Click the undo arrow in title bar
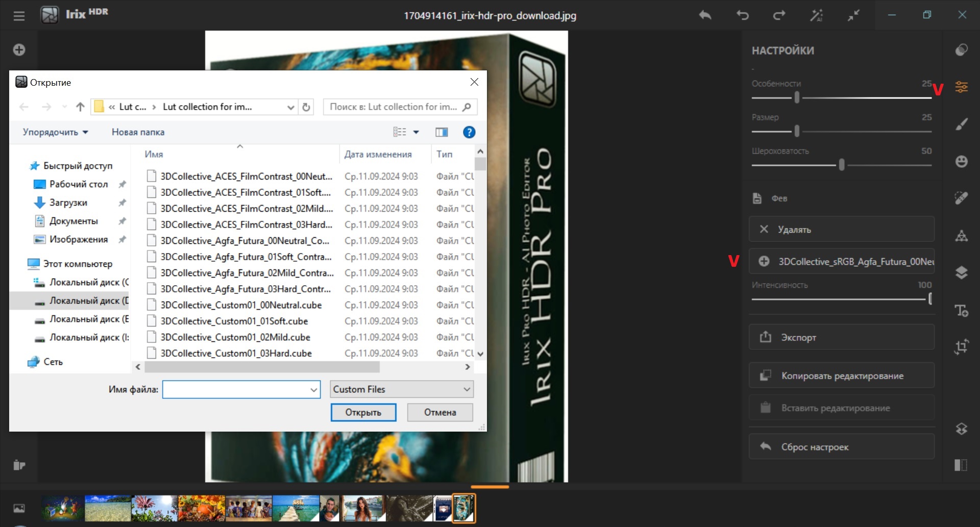The height and width of the screenshot is (527, 980). pos(742,15)
